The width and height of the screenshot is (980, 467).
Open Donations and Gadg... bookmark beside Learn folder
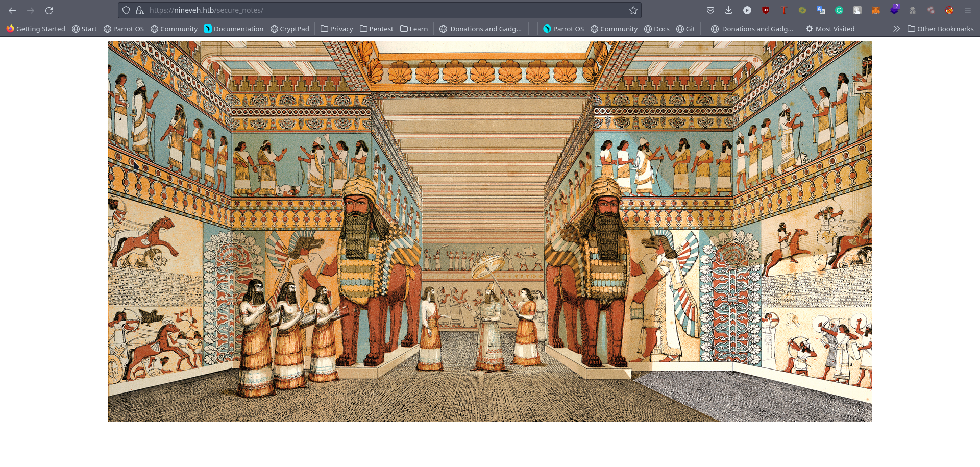pyautogui.click(x=481, y=29)
